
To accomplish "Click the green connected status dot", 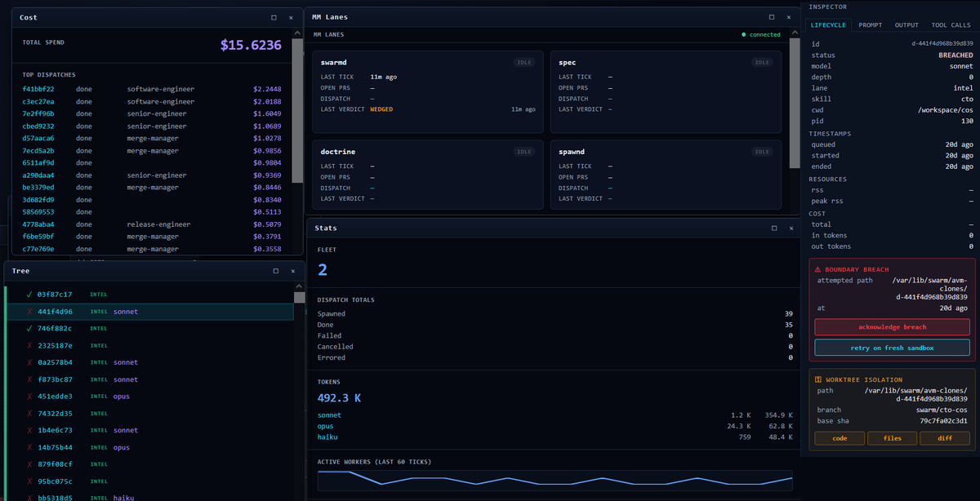I will (743, 35).
